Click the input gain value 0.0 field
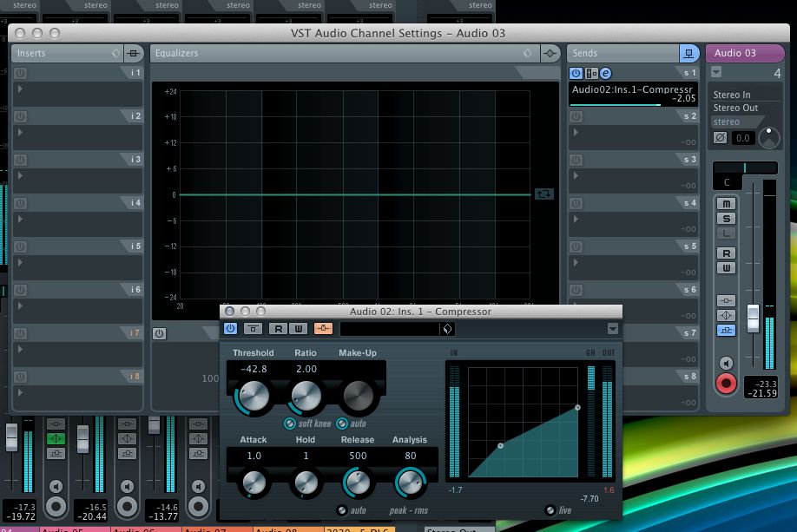The width and height of the screenshot is (797, 532). [x=742, y=138]
